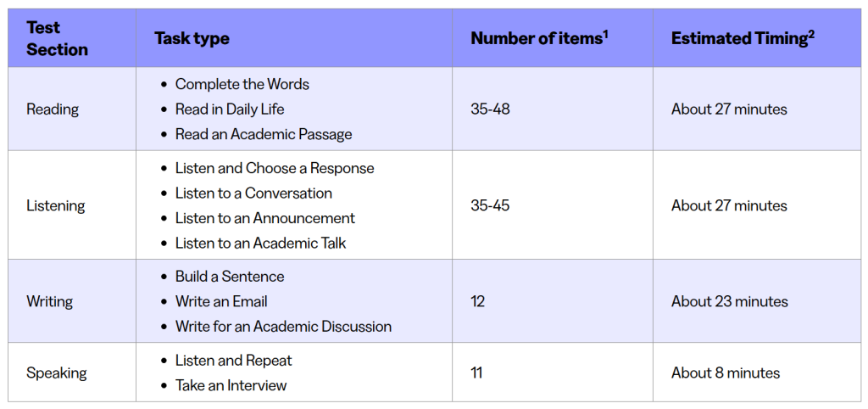Click Listen to an Announcement item
This screenshot has height=409, width=868.
[264, 218]
